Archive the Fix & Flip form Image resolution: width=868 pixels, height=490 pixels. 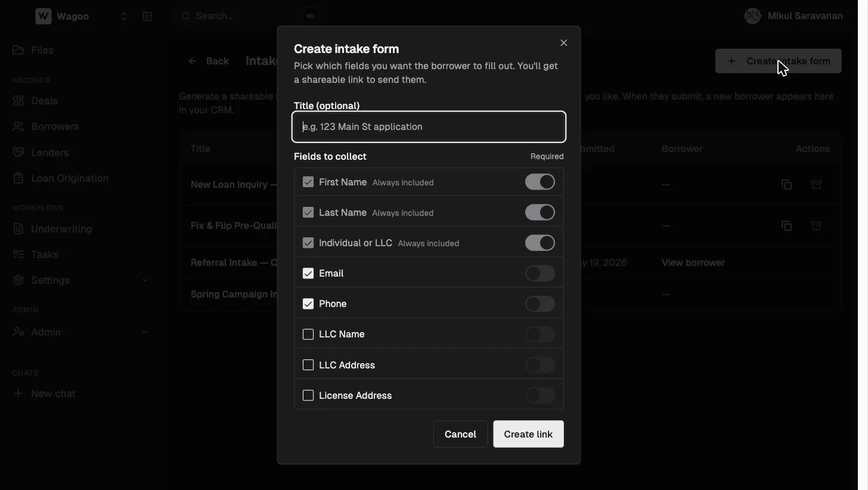[x=816, y=225]
